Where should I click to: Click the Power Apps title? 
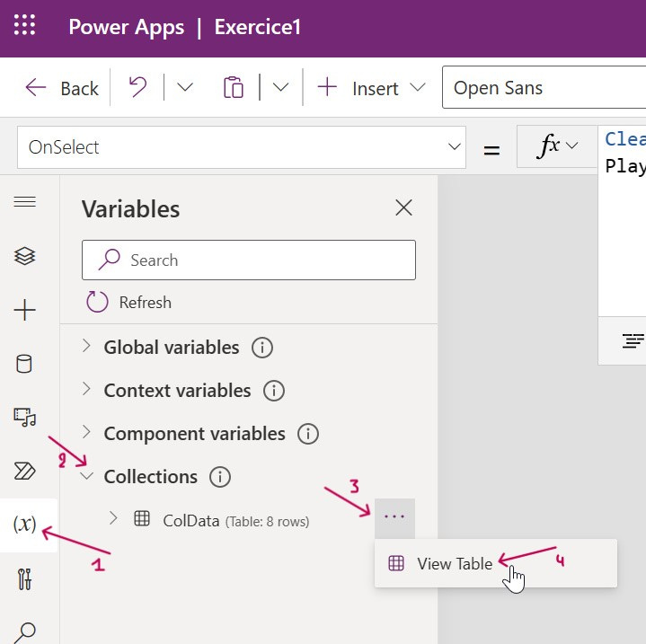(x=126, y=27)
